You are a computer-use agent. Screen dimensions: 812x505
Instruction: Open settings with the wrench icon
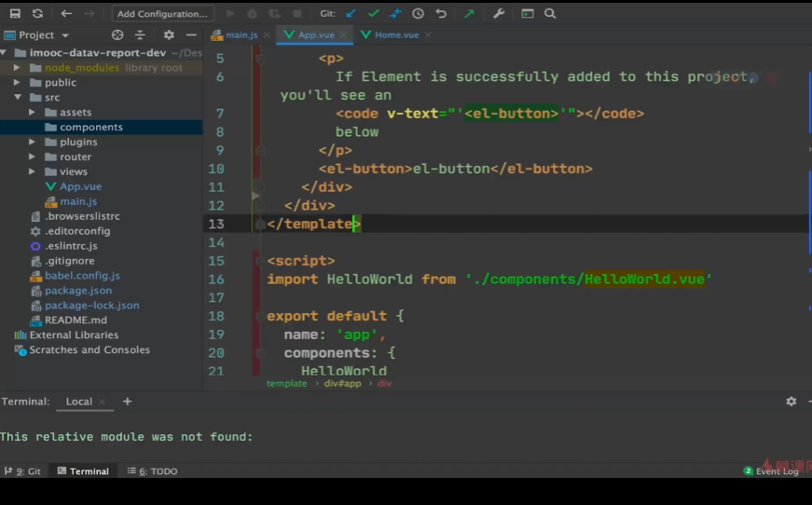pyautogui.click(x=498, y=14)
